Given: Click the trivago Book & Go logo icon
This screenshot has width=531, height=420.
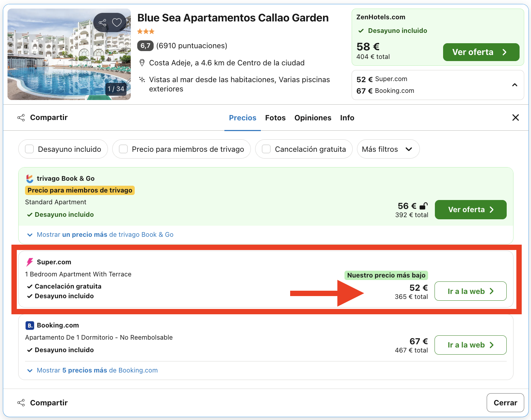Looking at the screenshot, I should pyautogui.click(x=29, y=178).
